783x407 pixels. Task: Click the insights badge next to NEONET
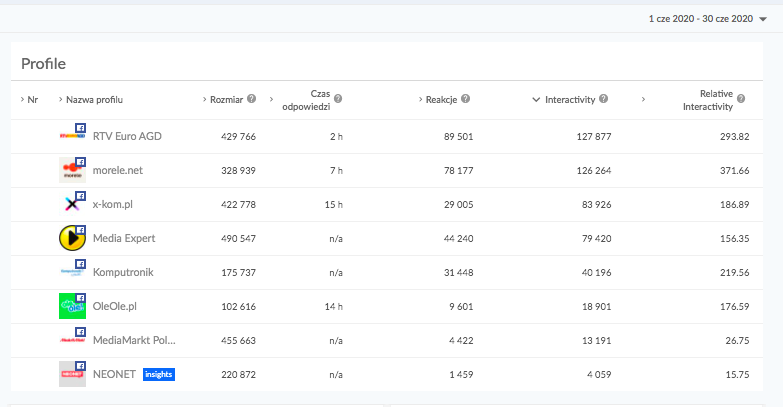pos(158,374)
